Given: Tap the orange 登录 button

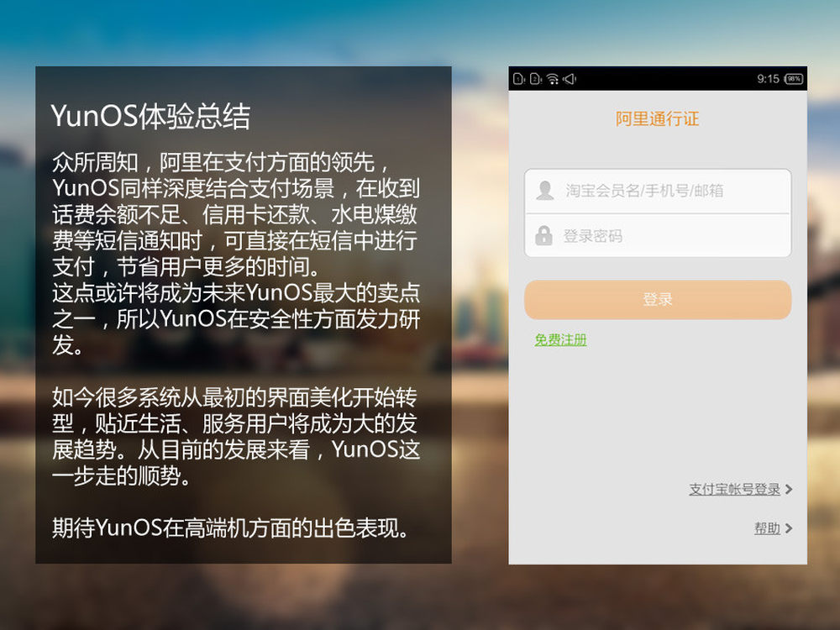Looking at the screenshot, I should click(658, 300).
